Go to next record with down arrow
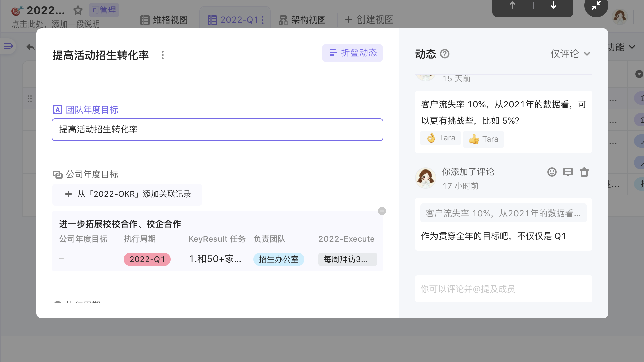The width and height of the screenshot is (644, 362). pos(553,5)
